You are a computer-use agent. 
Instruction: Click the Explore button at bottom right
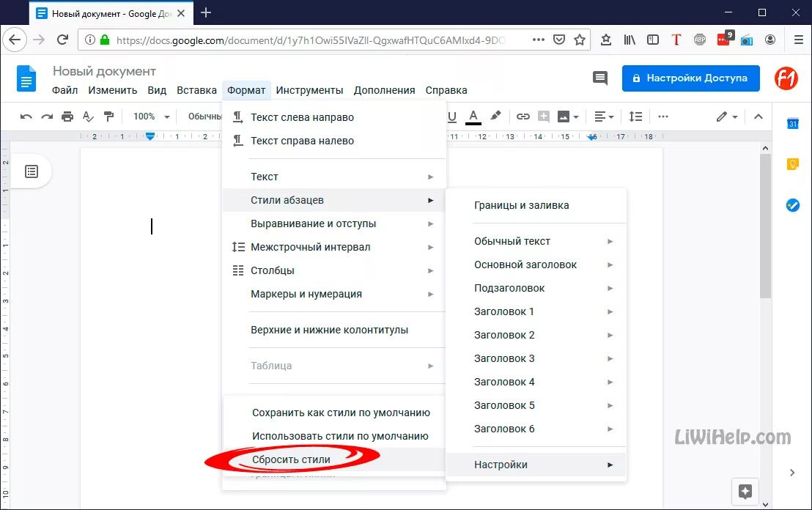coord(745,492)
